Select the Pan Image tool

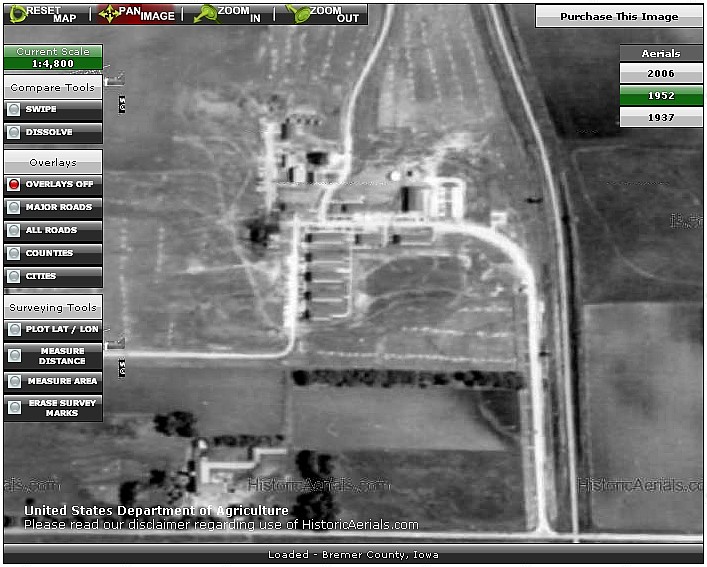[x=136, y=14]
